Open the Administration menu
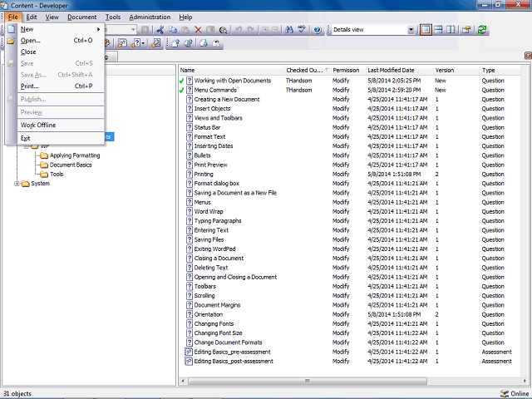 point(150,17)
